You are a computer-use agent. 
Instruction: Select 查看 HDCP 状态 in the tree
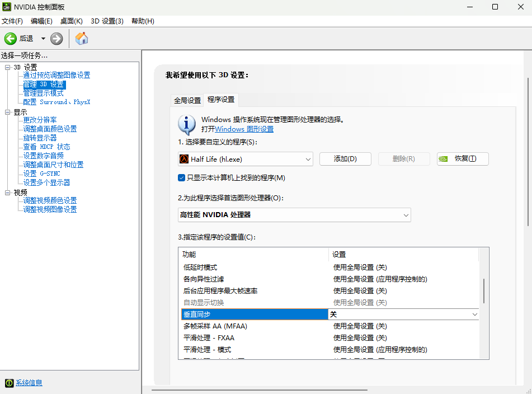[x=46, y=147]
